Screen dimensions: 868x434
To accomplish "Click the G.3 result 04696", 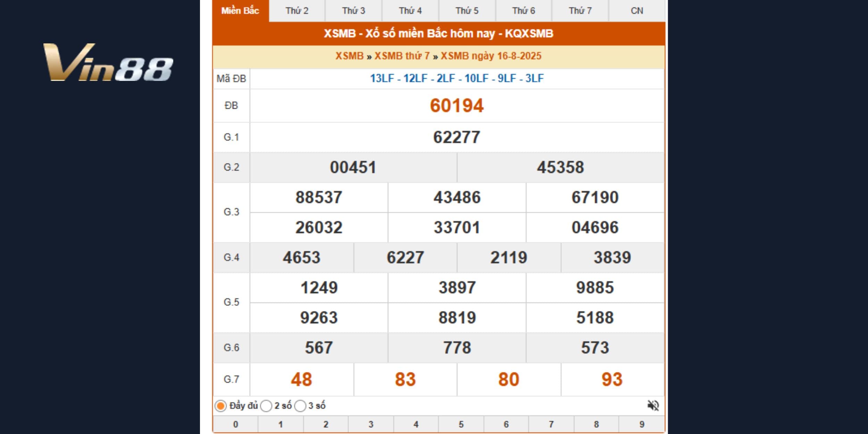I will (x=595, y=227).
